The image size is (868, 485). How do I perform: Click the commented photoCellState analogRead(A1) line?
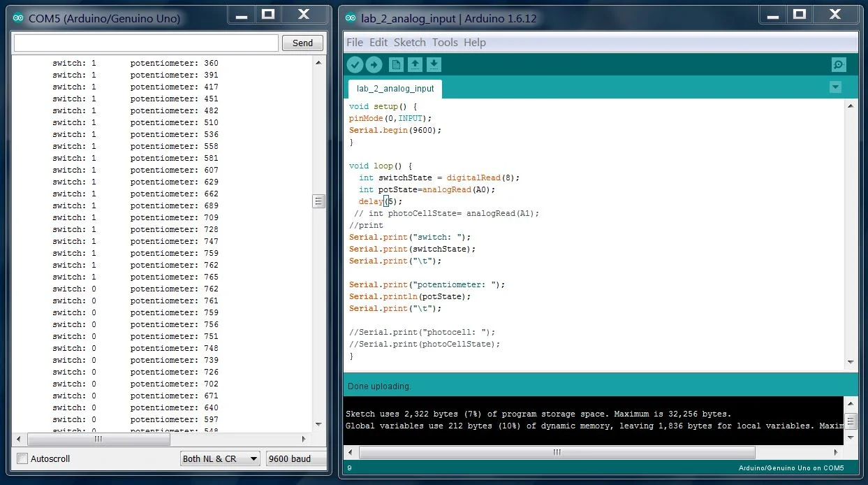[447, 213]
